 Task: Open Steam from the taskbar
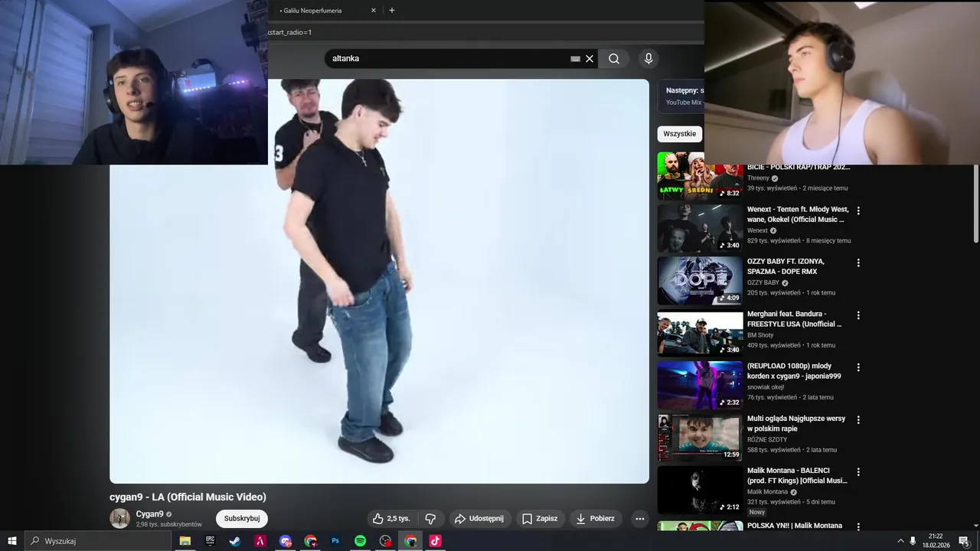235,541
